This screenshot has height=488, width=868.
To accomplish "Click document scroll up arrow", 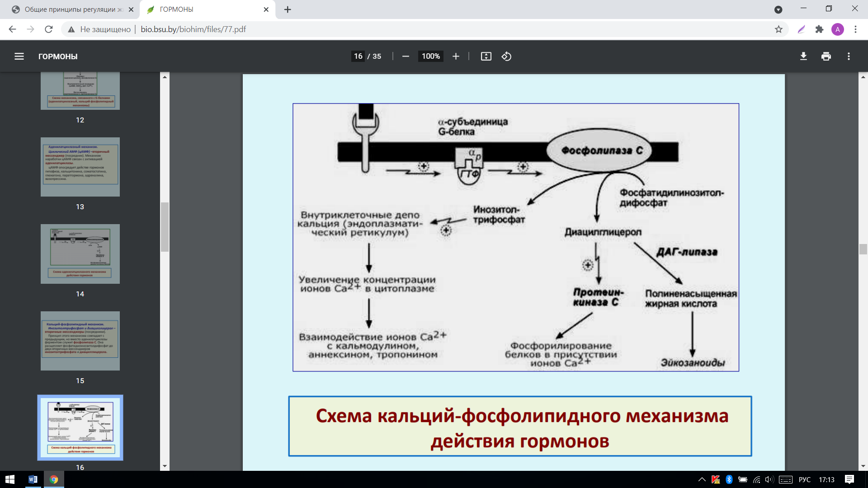I will tap(863, 77).
